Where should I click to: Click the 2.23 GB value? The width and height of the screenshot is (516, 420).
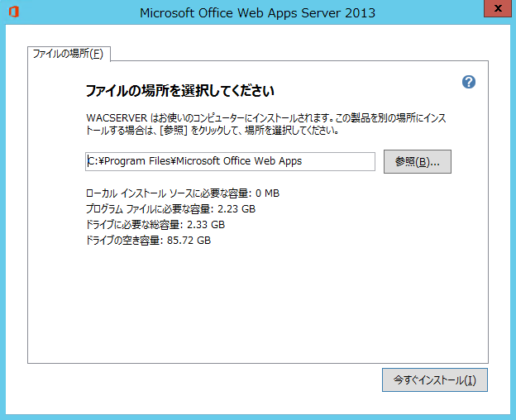point(236,209)
